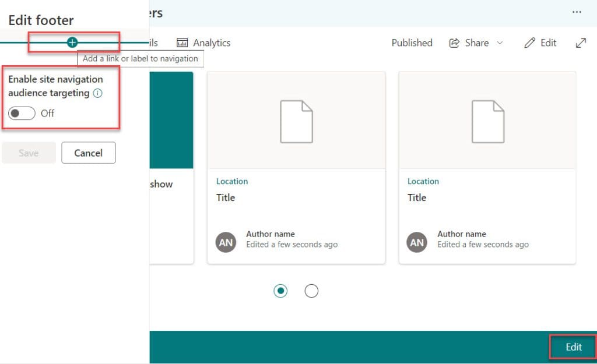Click Location link on second card

(423, 182)
